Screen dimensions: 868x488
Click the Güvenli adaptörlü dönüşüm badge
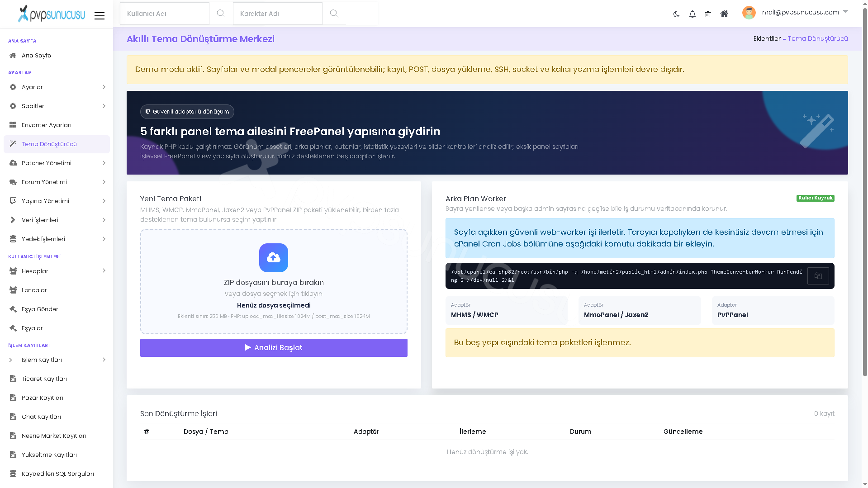187,112
